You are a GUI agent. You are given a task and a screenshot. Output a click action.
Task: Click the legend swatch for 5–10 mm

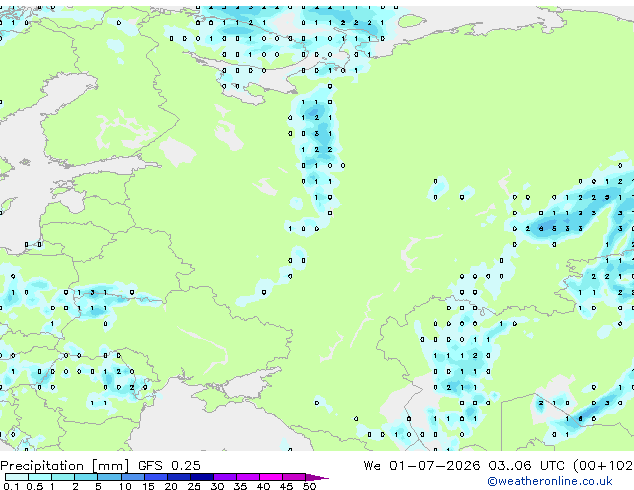click(109, 477)
